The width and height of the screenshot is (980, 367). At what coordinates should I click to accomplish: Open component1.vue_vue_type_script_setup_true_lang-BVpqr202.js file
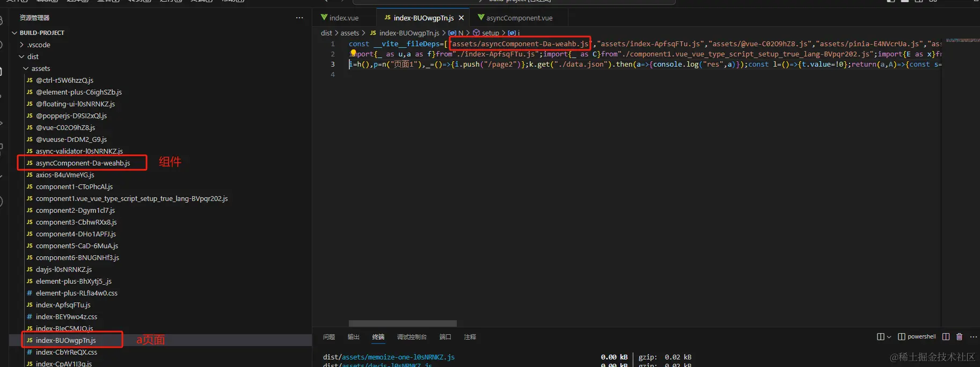coord(131,198)
